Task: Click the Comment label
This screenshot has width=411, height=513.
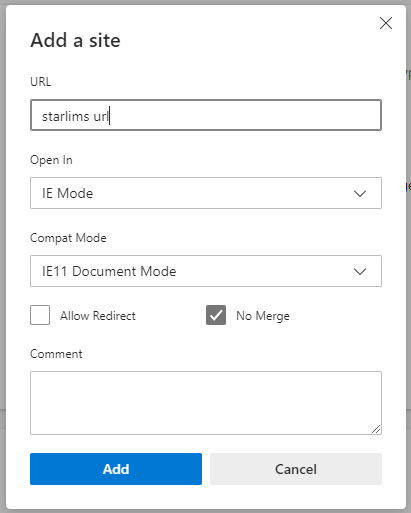Action: [56, 354]
